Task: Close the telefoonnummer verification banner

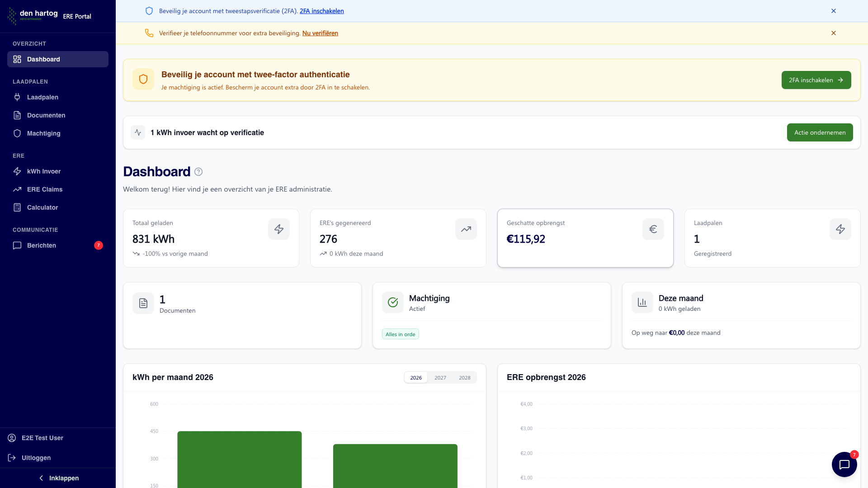Action: [834, 33]
